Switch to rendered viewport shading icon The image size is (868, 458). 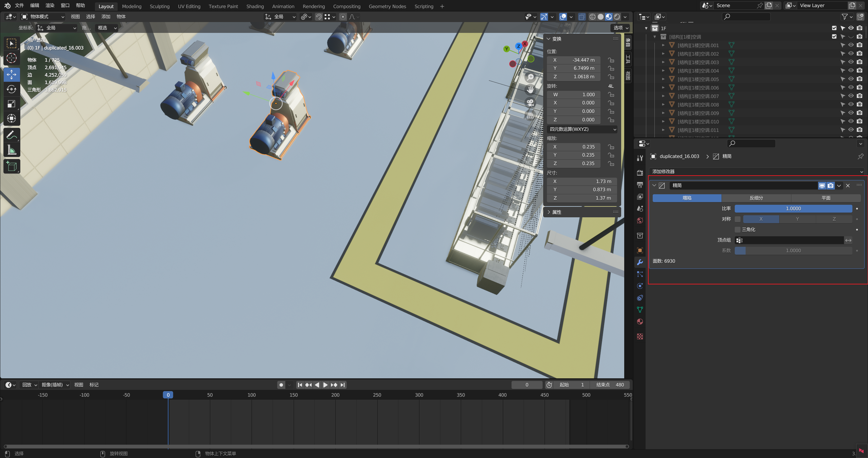point(617,17)
